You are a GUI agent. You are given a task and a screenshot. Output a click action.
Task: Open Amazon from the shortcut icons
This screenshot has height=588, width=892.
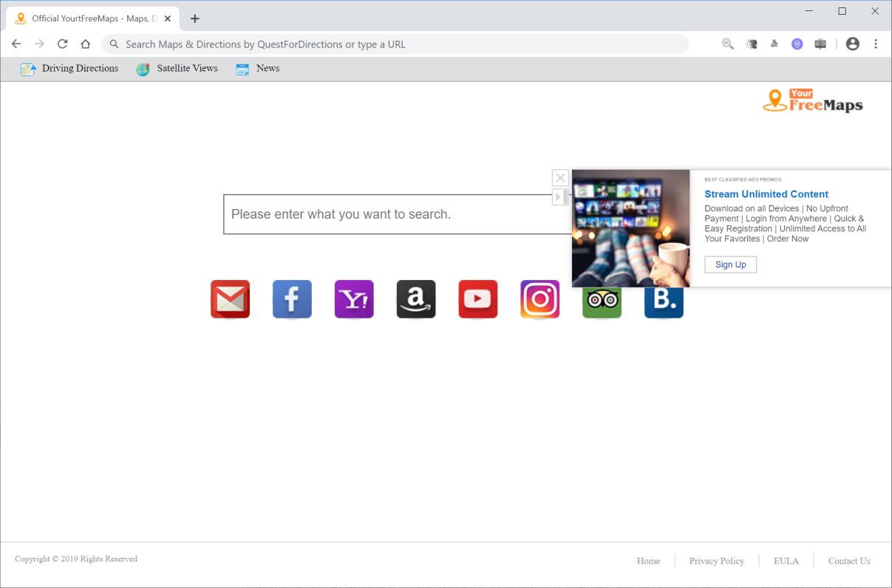(416, 299)
